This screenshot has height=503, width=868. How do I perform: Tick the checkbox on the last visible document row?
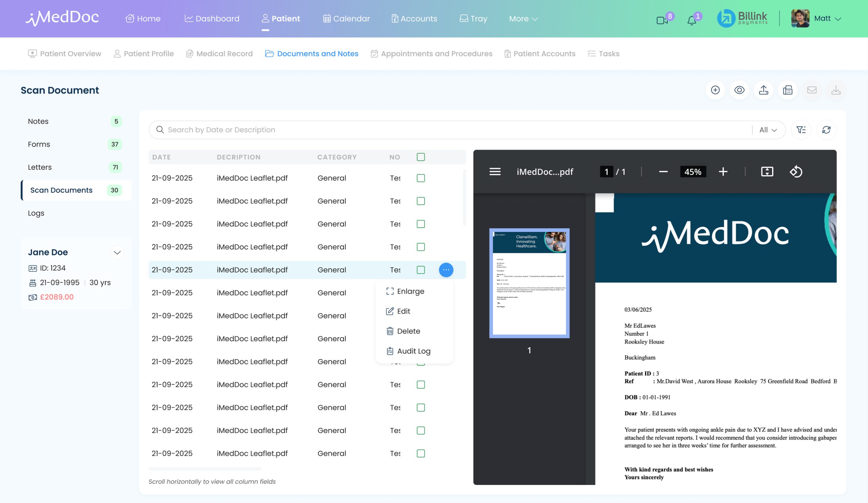pos(420,453)
